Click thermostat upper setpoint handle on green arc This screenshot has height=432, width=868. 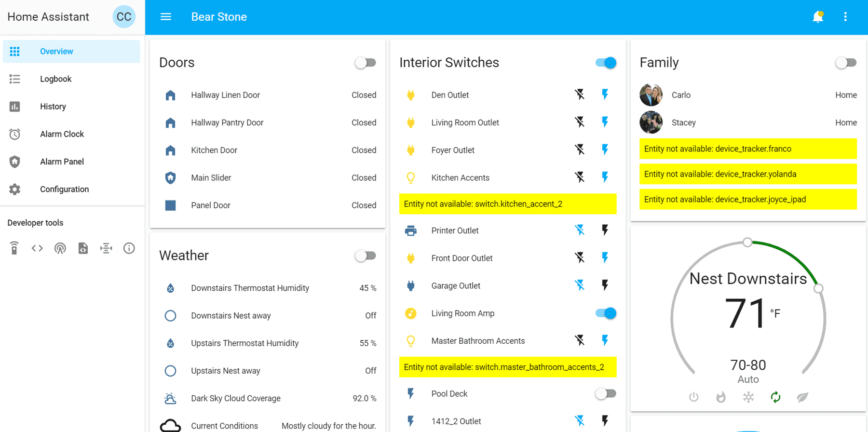tap(818, 289)
